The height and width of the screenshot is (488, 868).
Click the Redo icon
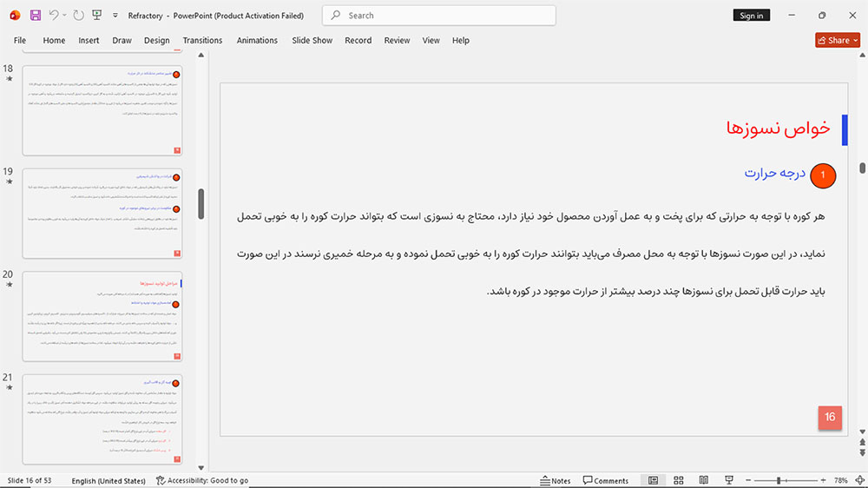point(79,15)
